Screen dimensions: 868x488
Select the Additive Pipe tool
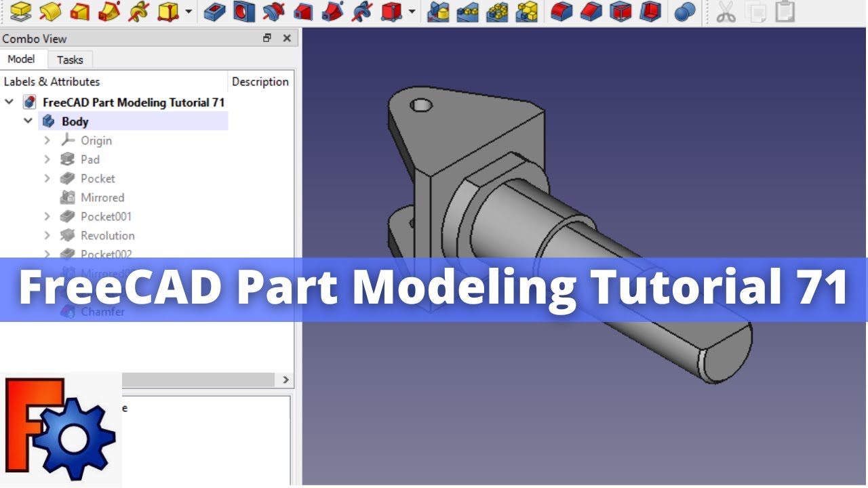108,11
